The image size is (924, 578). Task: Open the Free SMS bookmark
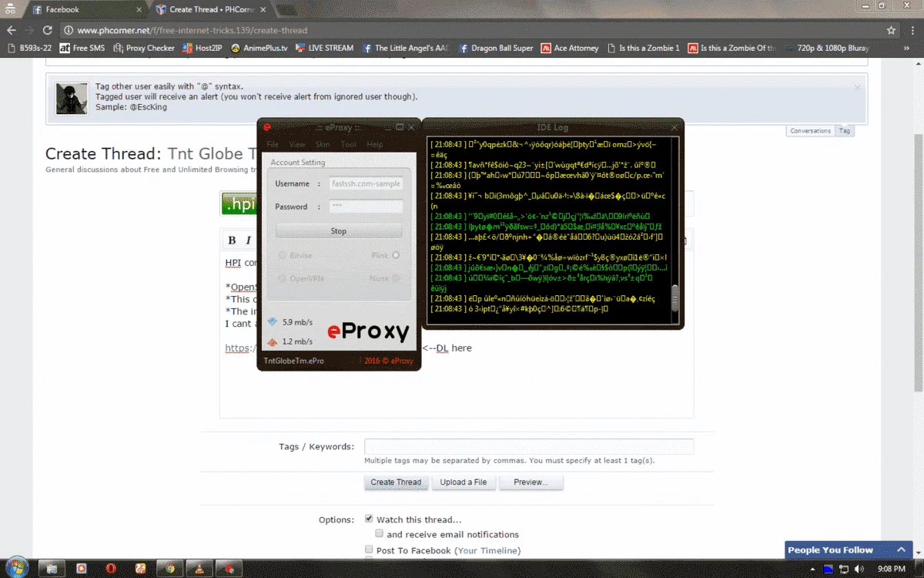[82, 48]
